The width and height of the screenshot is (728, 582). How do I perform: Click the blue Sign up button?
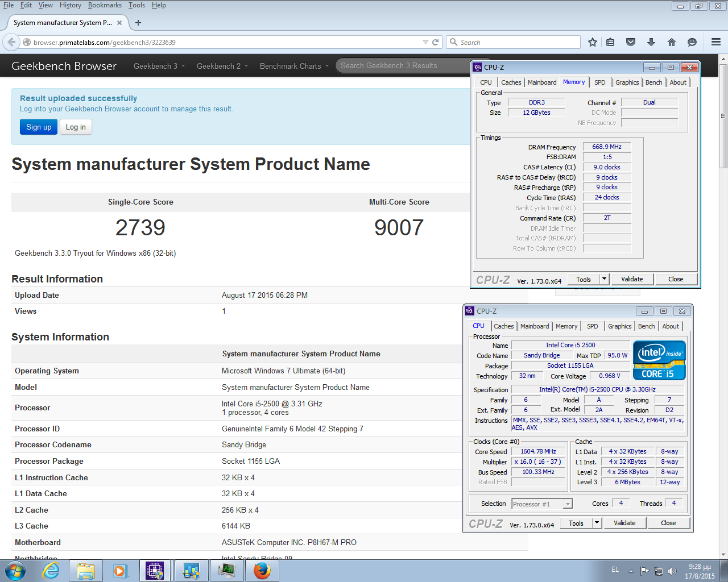(39, 127)
